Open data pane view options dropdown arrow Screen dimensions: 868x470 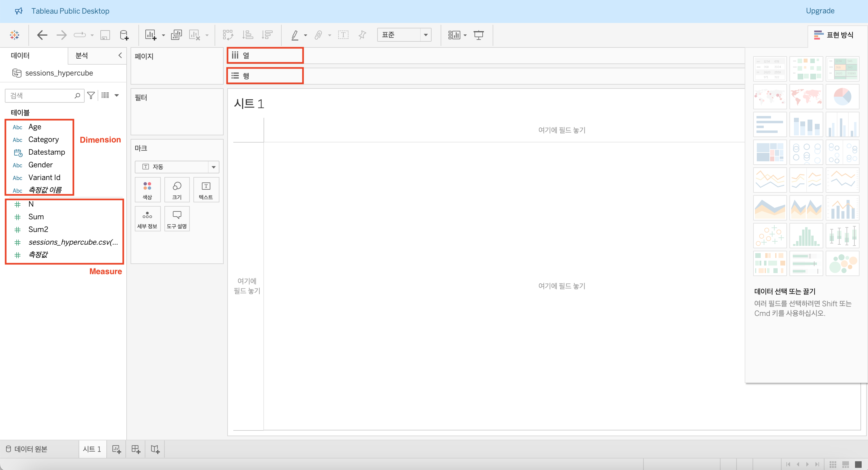click(117, 95)
